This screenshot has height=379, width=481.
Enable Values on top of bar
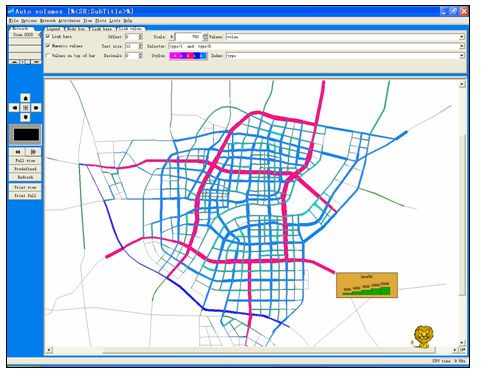tap(48, 56)
